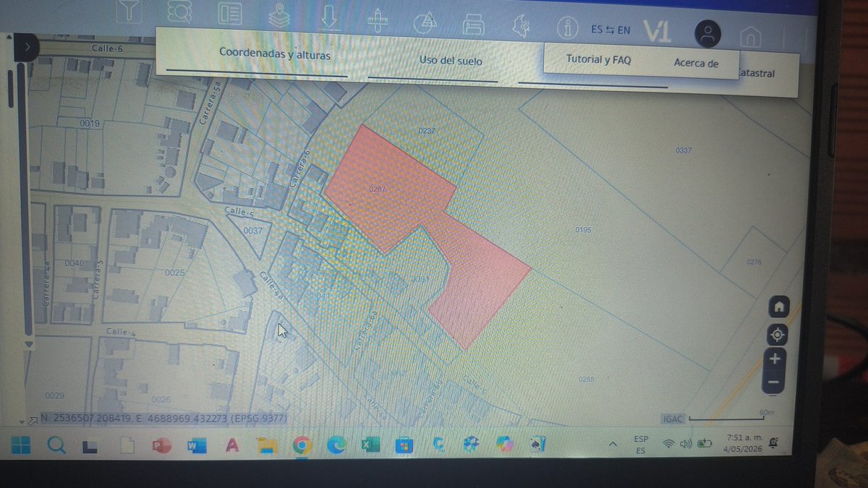
Task: Click triangular block 0037
Action: [252, 231]
